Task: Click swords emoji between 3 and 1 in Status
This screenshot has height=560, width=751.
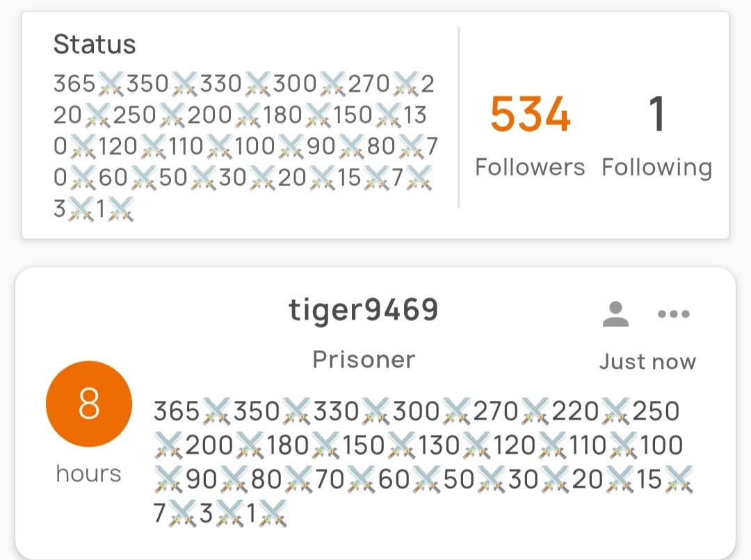Action: click(81, 210)
